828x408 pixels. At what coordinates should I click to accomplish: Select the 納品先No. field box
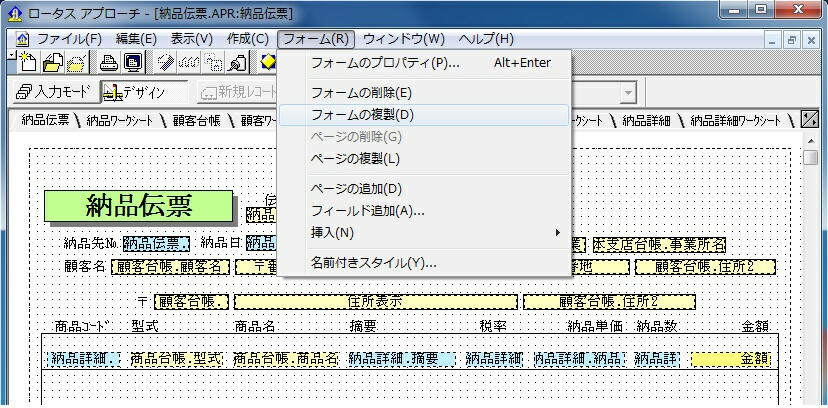(x=156, y=244)
